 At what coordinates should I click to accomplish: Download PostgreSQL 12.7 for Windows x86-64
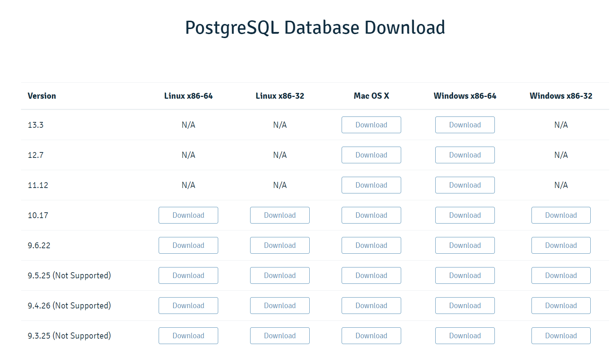[465, 155]
